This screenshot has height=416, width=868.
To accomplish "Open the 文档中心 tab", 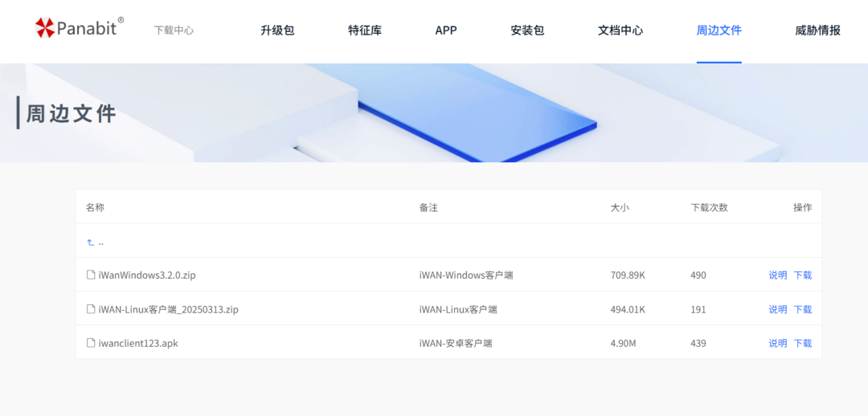I will (620, 31).
